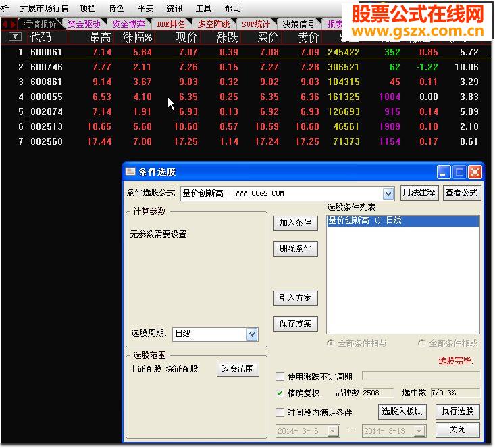Click the 保存方案 button

[296, 324]
